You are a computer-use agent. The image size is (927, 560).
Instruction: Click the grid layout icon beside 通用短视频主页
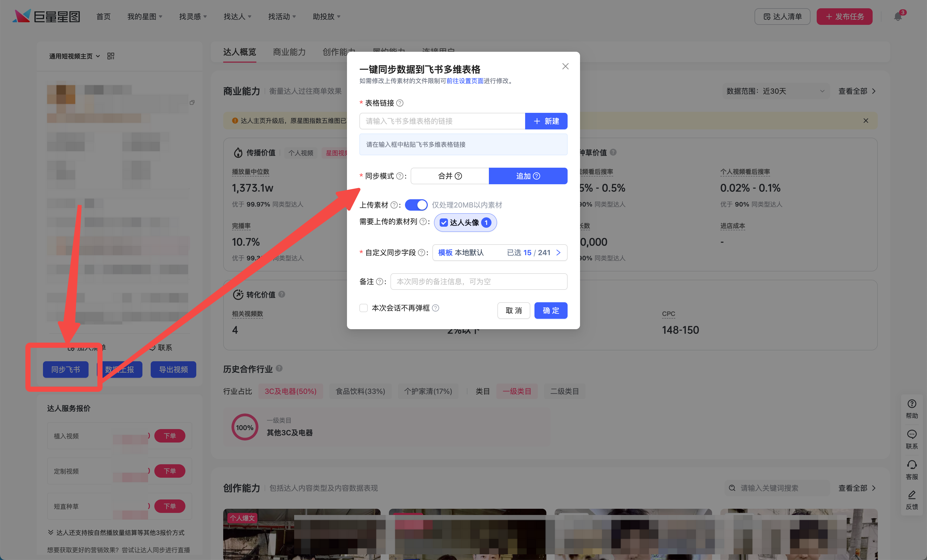[111, 56]
